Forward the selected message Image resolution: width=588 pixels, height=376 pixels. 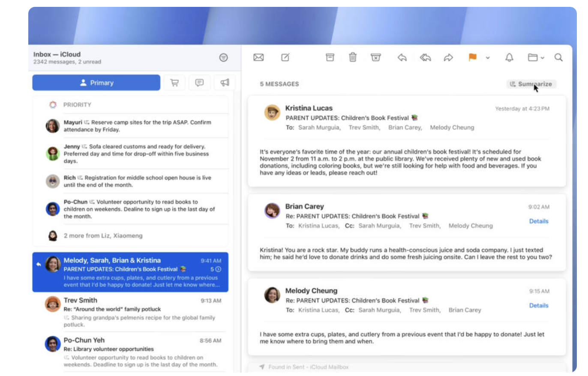448,57
